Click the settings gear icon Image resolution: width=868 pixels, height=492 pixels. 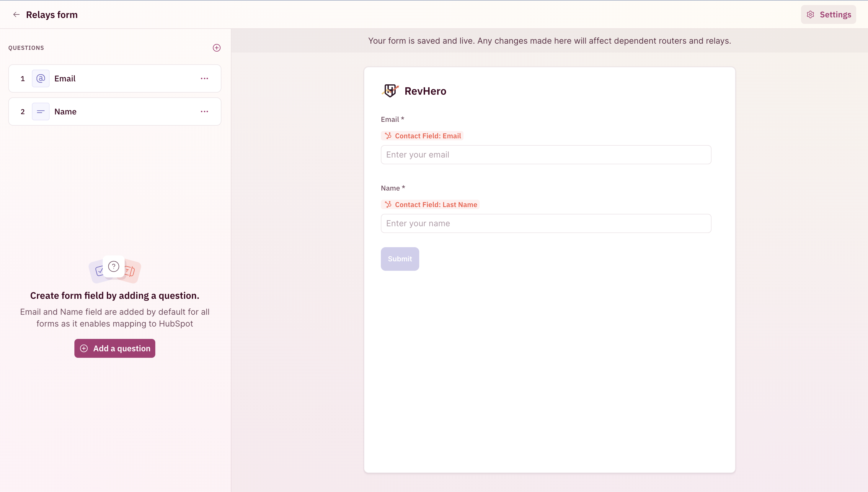click(810, 14)
